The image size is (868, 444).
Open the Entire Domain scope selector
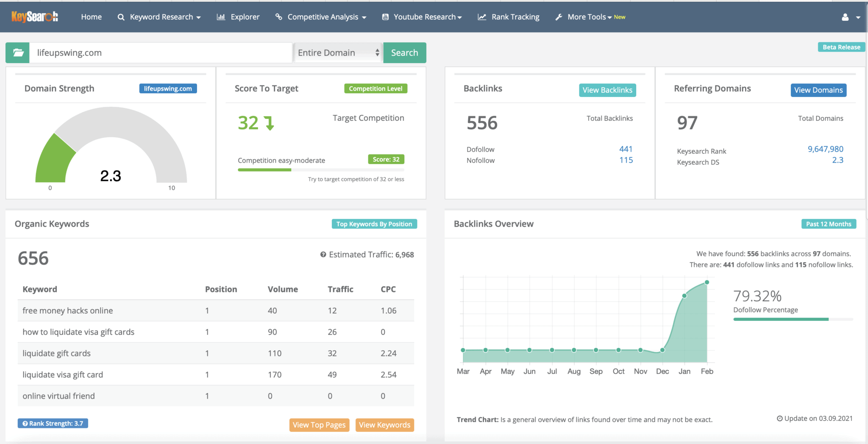coord(338,53)
